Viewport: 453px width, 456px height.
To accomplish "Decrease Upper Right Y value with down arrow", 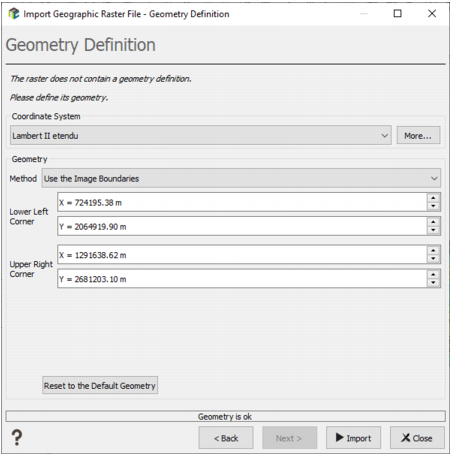I will point(433,283).
